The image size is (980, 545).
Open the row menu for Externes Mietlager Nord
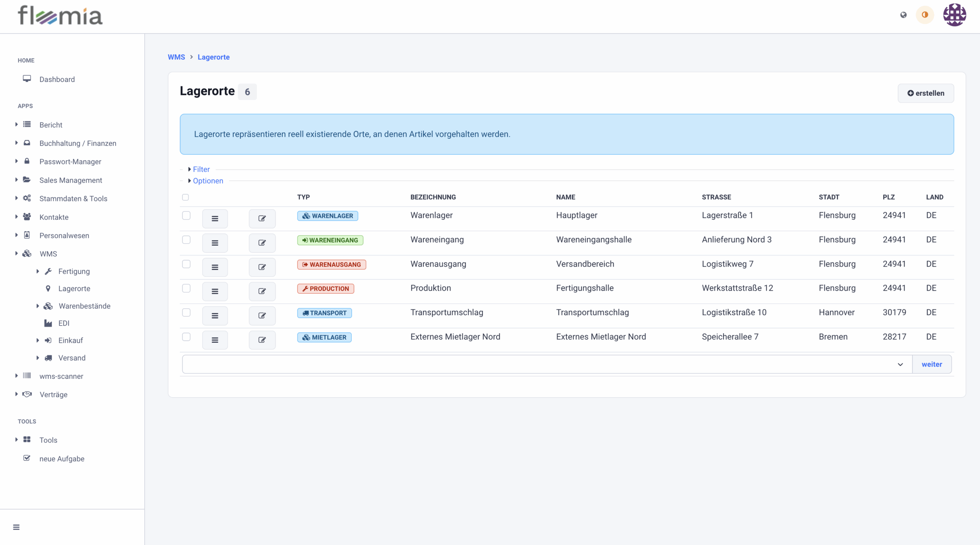pos(215,340)
